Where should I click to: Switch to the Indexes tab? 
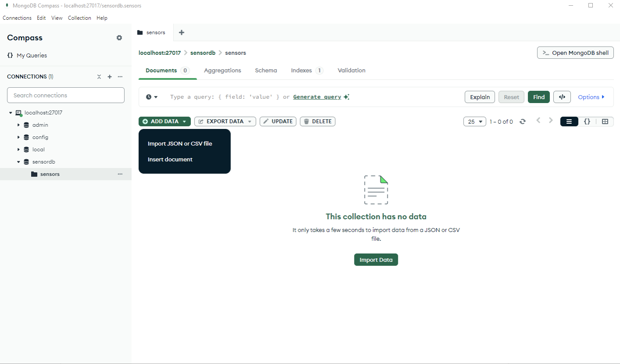(307, 70)
